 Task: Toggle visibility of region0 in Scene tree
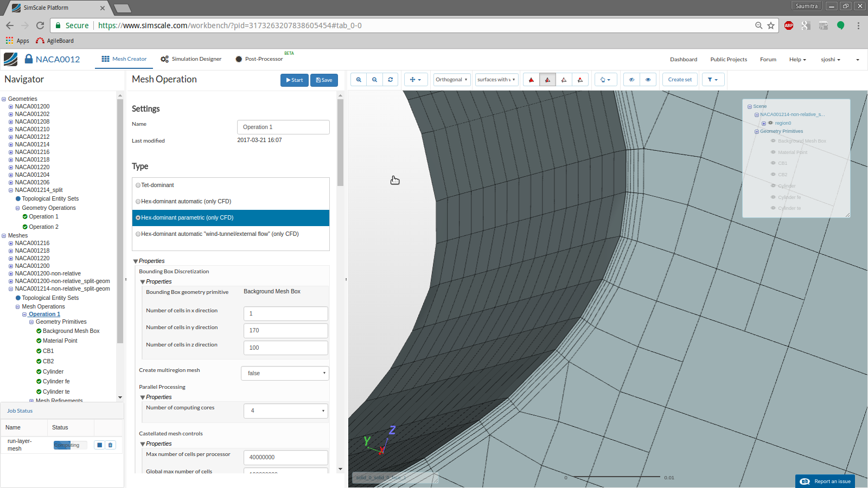point(770,123)
